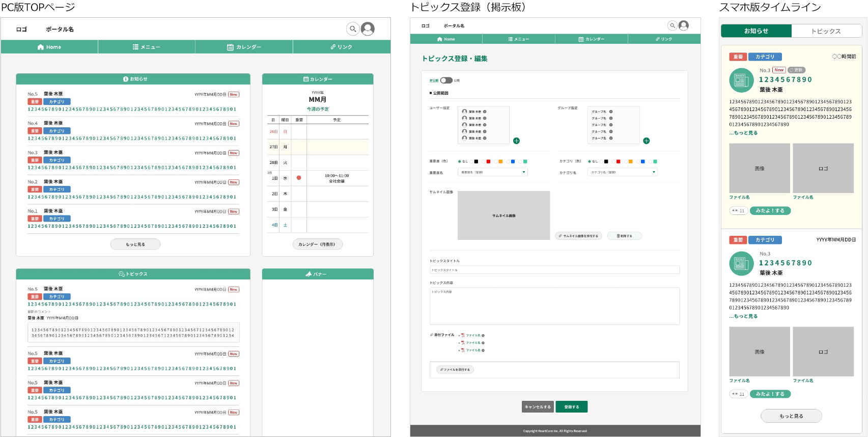Screen dimensions: 868x437
Task: Remove the topmost user in ユーザー指定 list
Action: [x=485, y=112]
